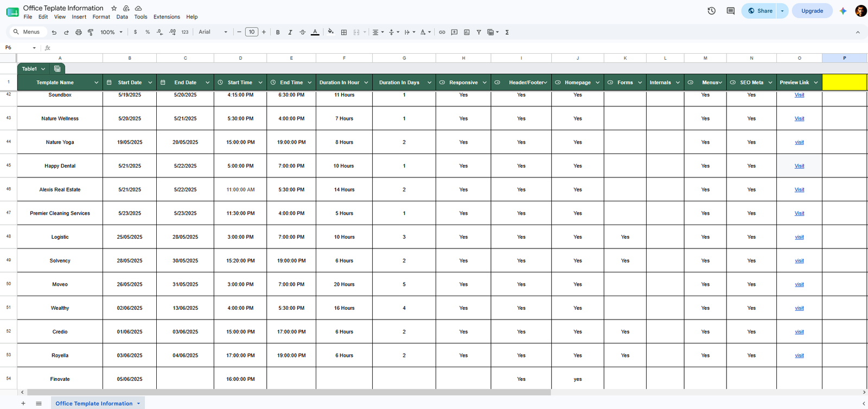Format as currency with dollar icon

coord(135,32)
